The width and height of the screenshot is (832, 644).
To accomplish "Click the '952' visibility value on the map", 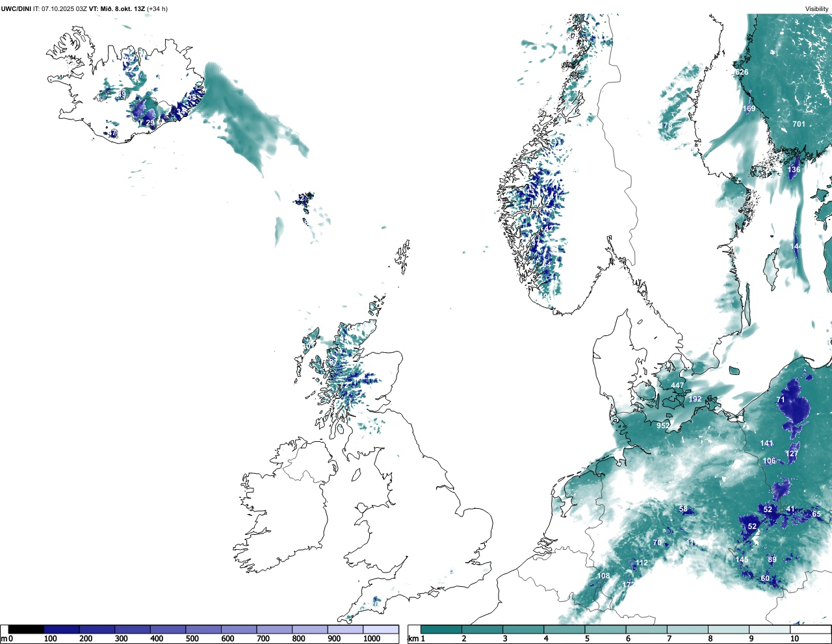I will point(663,426).
